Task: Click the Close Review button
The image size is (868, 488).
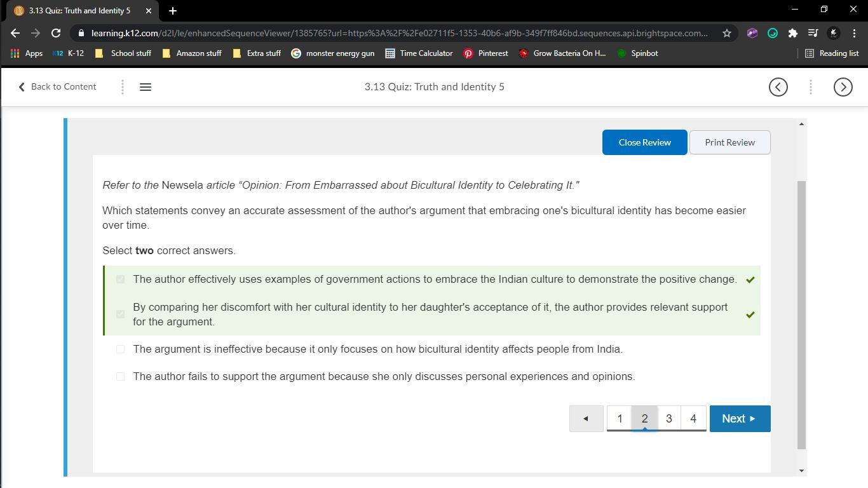Action: (x=645, y=142)
